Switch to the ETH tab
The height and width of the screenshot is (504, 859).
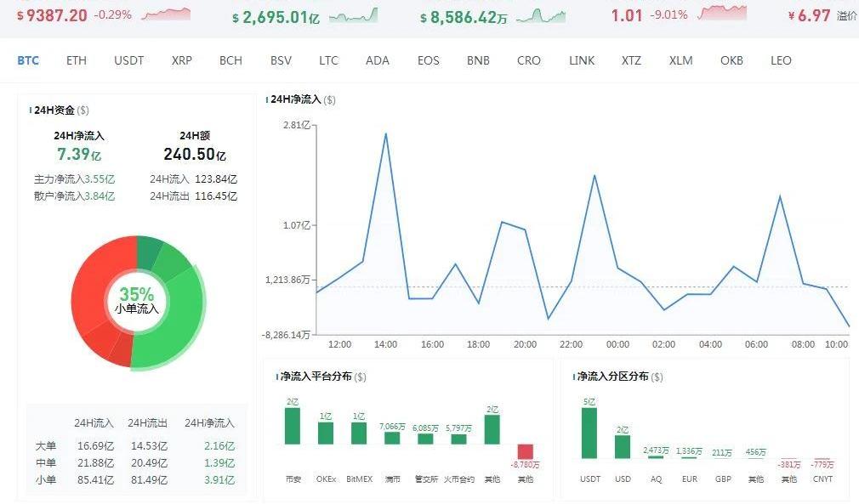pos(77,60)
